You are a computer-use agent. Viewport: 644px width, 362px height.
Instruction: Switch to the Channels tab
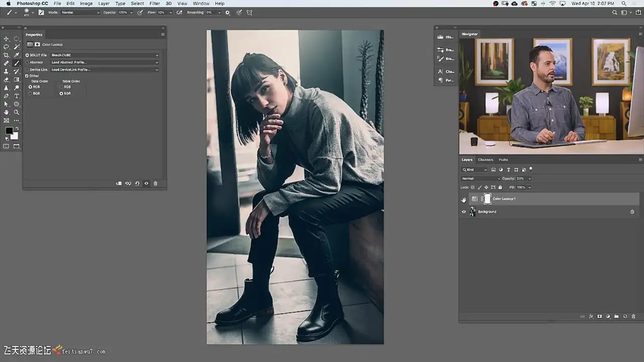click(485, 160)
